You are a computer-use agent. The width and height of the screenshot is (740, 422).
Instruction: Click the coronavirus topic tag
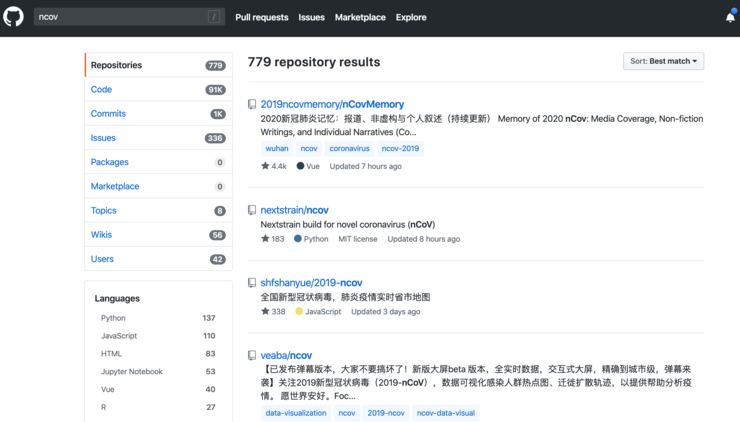(349, 149)
